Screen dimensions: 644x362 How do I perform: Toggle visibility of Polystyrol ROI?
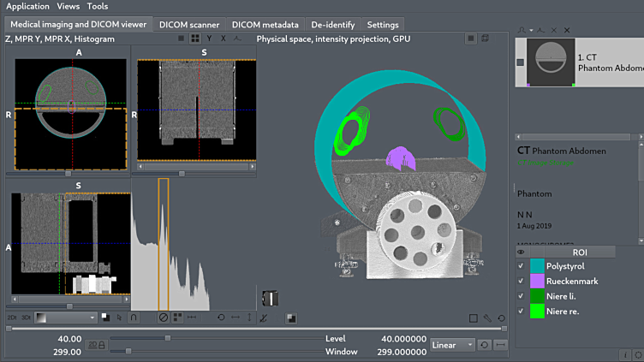[521, 266]
